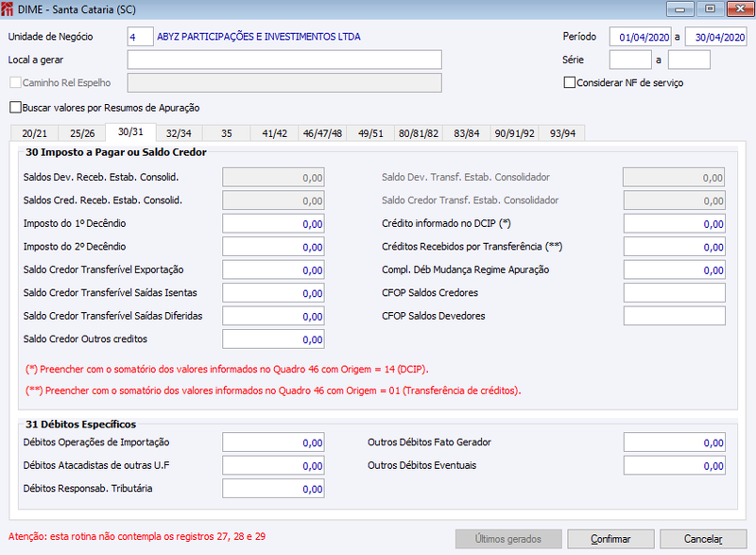Click the Atenção registros 27, 28 e 29 warning
756x555 pixels.
[137, 536]
